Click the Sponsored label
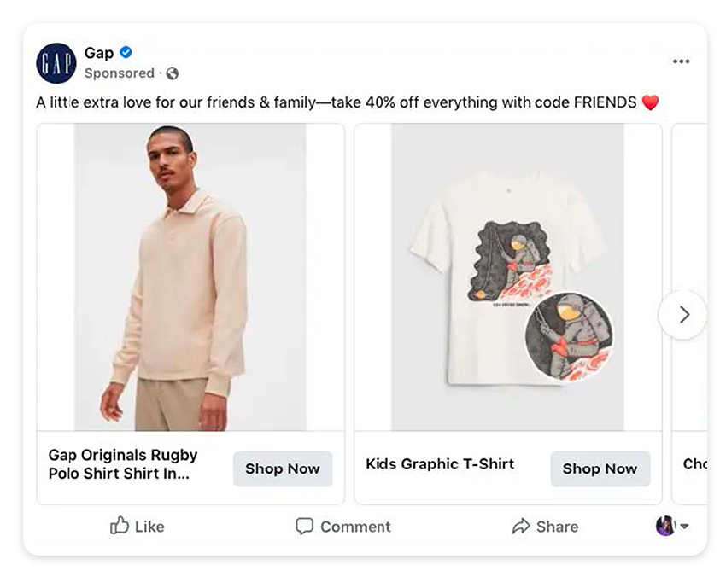Screen dimensions: 720x588 point(120,73)
